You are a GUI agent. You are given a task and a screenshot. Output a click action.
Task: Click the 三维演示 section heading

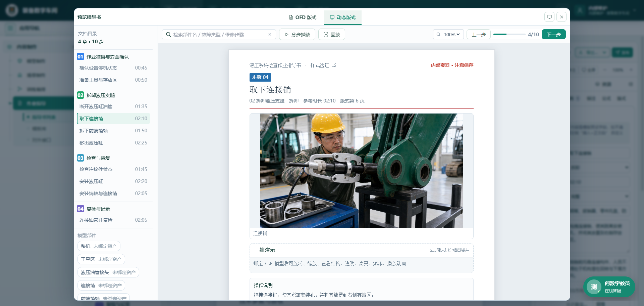265,250
